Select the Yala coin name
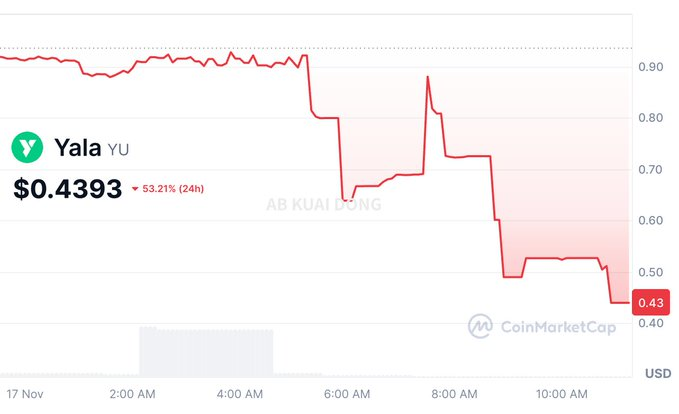 pos(76,148)
